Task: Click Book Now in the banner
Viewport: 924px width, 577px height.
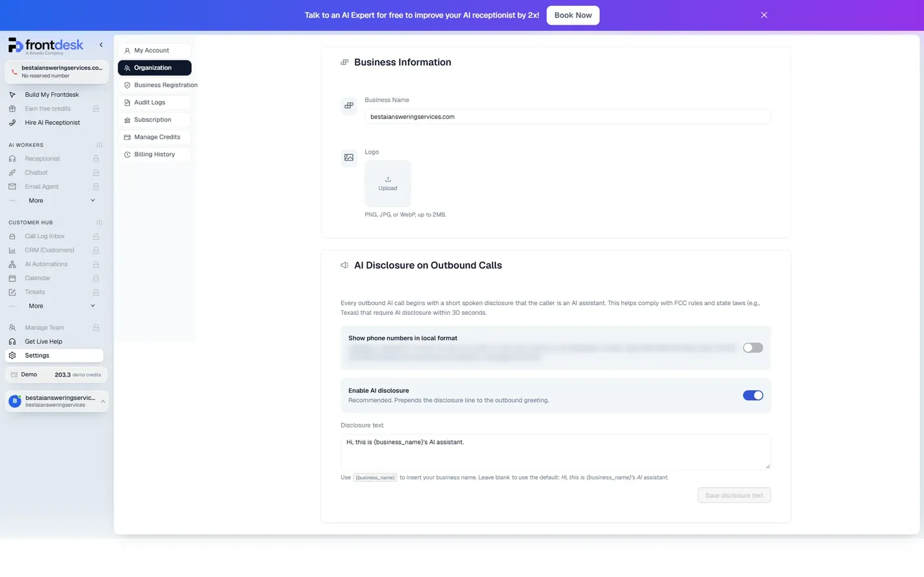Action: tap(573, 15)
